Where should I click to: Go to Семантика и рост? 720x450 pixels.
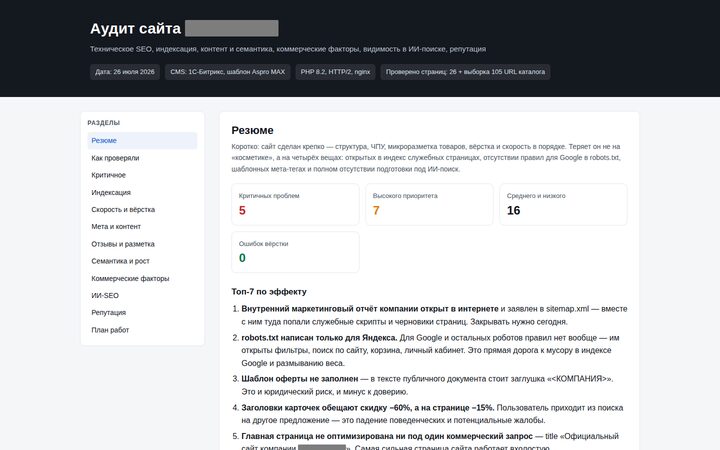click(142, 261)
